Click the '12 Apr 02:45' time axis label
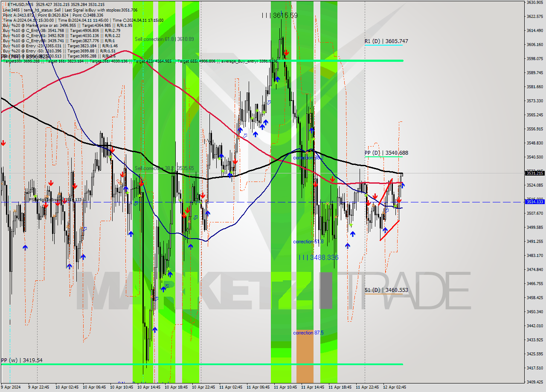The image size is (546, 392). pyautogui.click(x=395, y=388)
